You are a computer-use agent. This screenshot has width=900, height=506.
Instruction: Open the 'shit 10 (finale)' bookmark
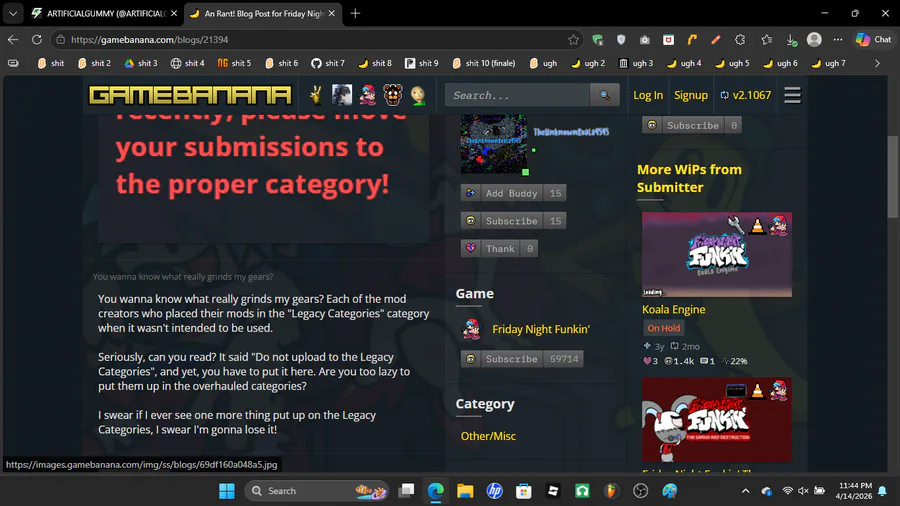pyautogui.click(x=483, y=63)
